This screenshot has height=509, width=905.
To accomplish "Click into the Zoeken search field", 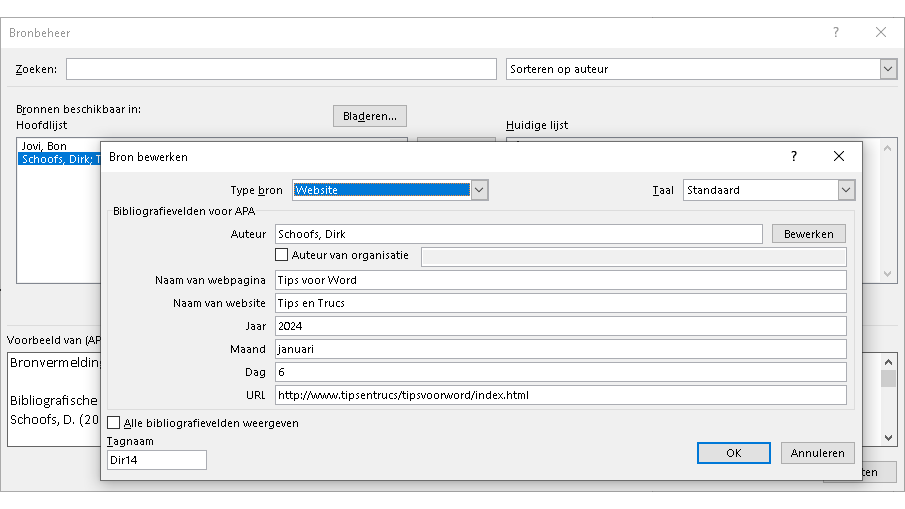I will pyautogui.click(x=281, y=69).
